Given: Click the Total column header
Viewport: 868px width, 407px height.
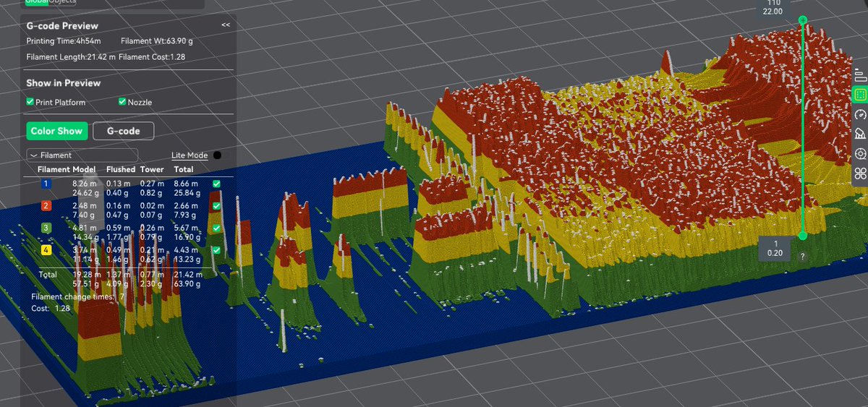Looking at the screenshot, I should pos(184,169).
